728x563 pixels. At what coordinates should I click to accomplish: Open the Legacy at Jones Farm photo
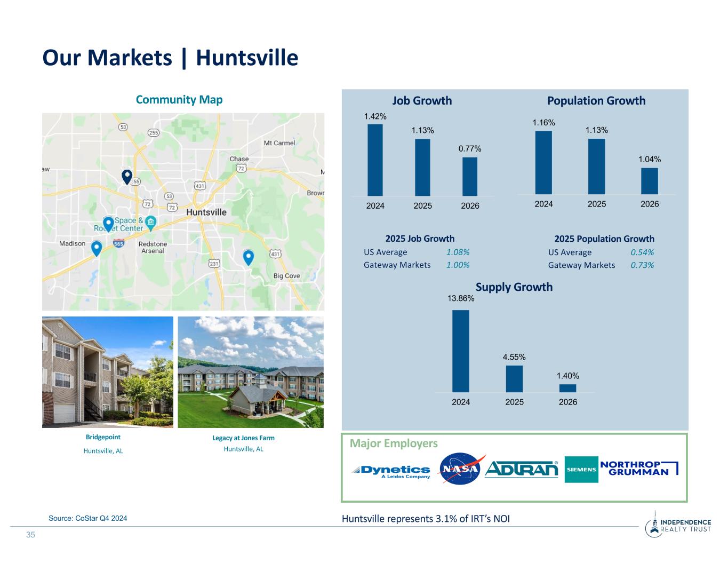coord(251,372)
